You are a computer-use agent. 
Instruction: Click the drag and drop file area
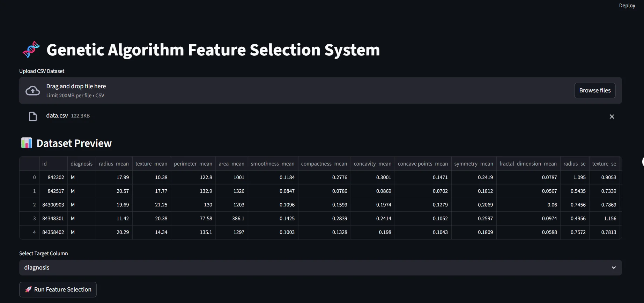click(x=320, y=90)
